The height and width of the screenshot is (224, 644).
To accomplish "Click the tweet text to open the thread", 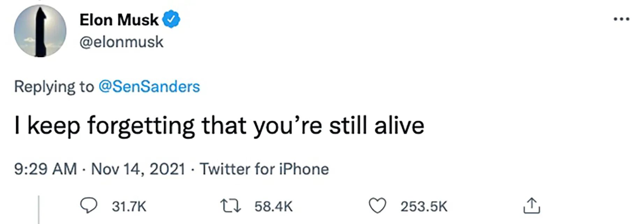I will [219, 125].
